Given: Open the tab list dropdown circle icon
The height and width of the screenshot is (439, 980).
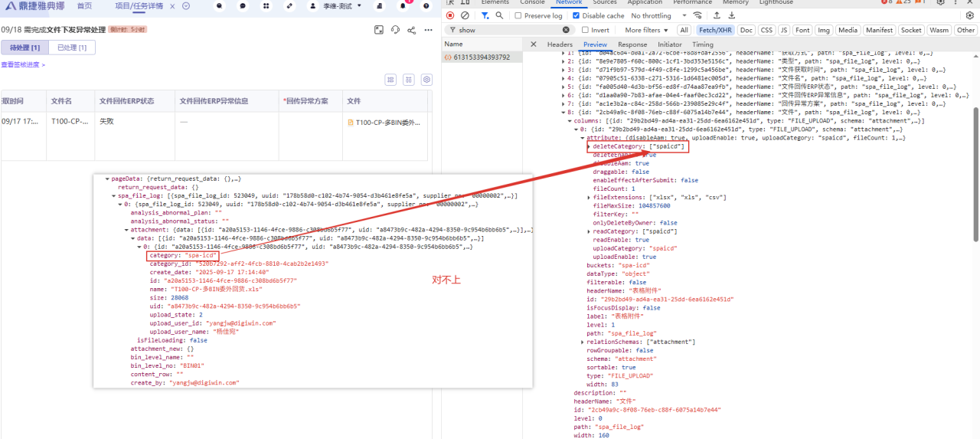Looking at the screenshot, I should coord(186,5).
